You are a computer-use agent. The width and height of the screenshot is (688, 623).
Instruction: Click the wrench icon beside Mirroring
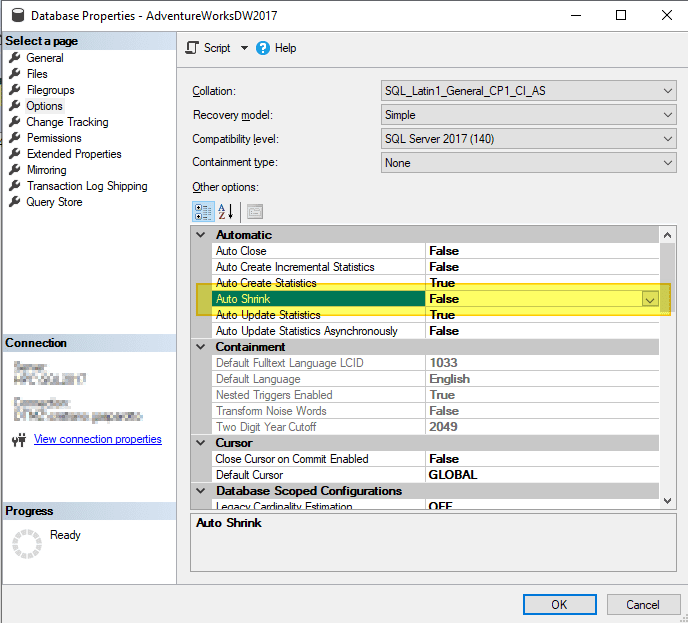15,170
